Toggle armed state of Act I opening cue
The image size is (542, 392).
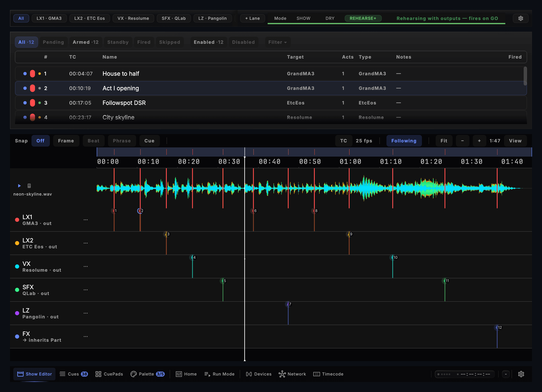tap(33, 88)
